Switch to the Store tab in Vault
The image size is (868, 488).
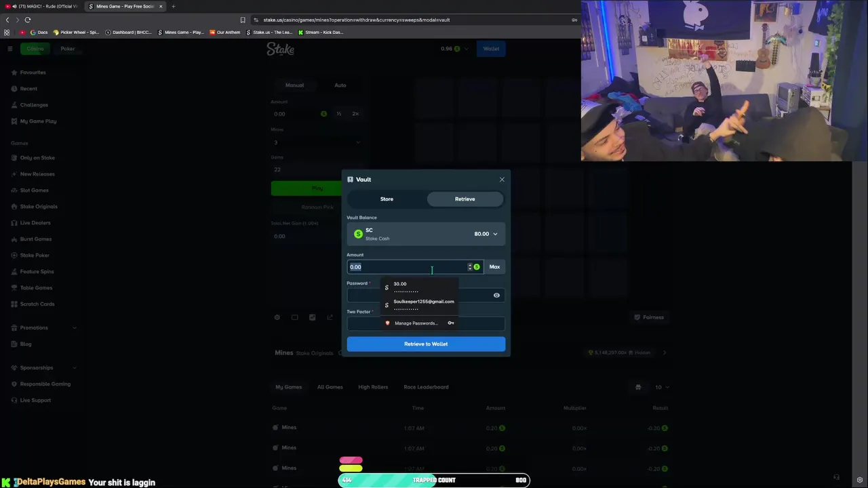tap(387, 199)
